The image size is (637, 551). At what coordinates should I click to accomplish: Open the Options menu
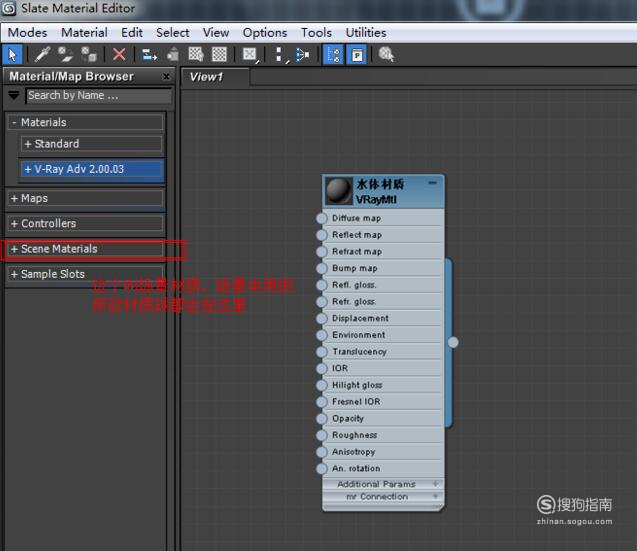pyautogui.click(x=265, y=33)
